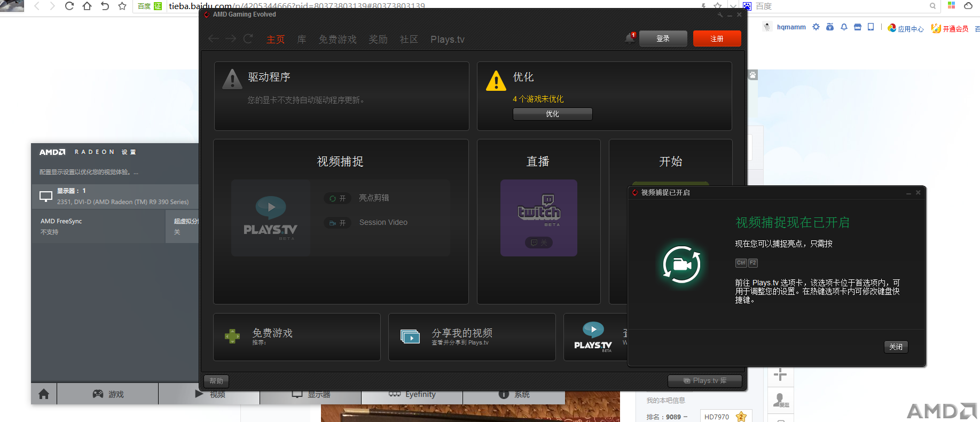Click the Plays.tv logo in bottom row
This screenshot has width=980, height=422.
[593, 337]
